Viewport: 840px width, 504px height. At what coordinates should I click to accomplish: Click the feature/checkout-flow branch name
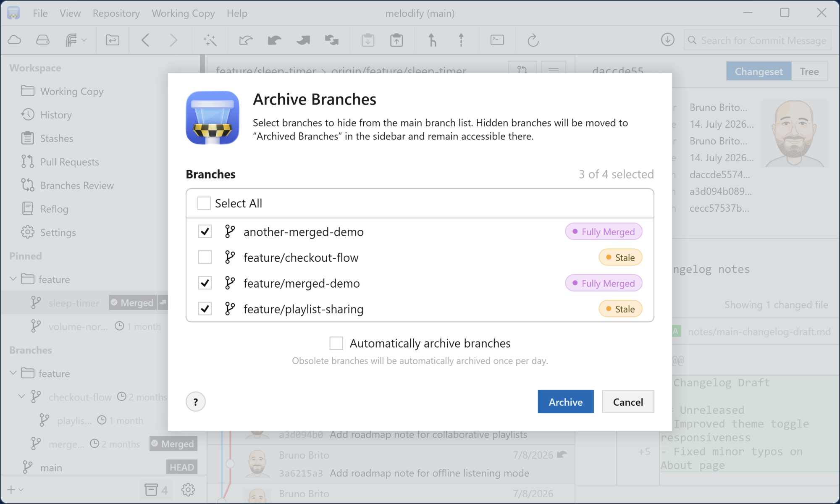(x=301, y=257)
